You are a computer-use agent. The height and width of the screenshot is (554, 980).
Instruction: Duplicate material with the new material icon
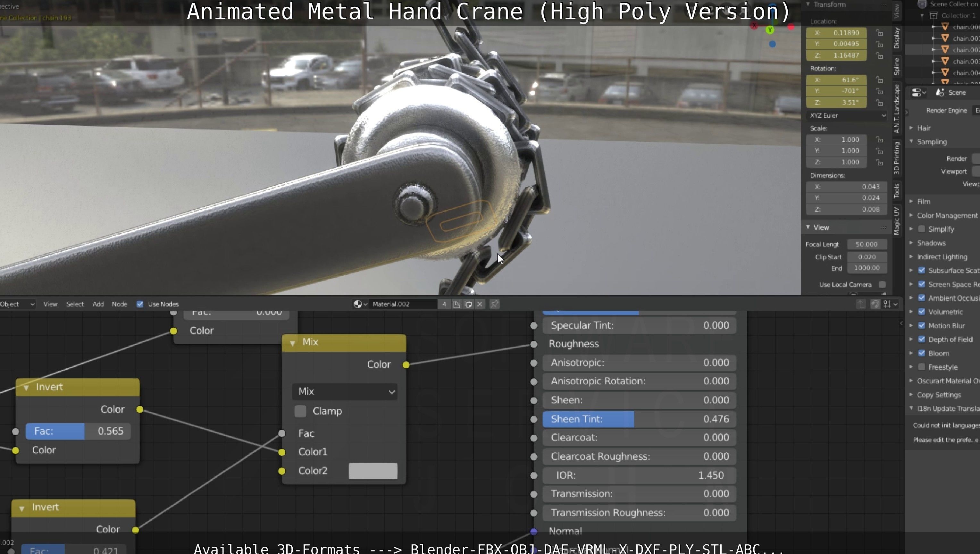[468, 304]
